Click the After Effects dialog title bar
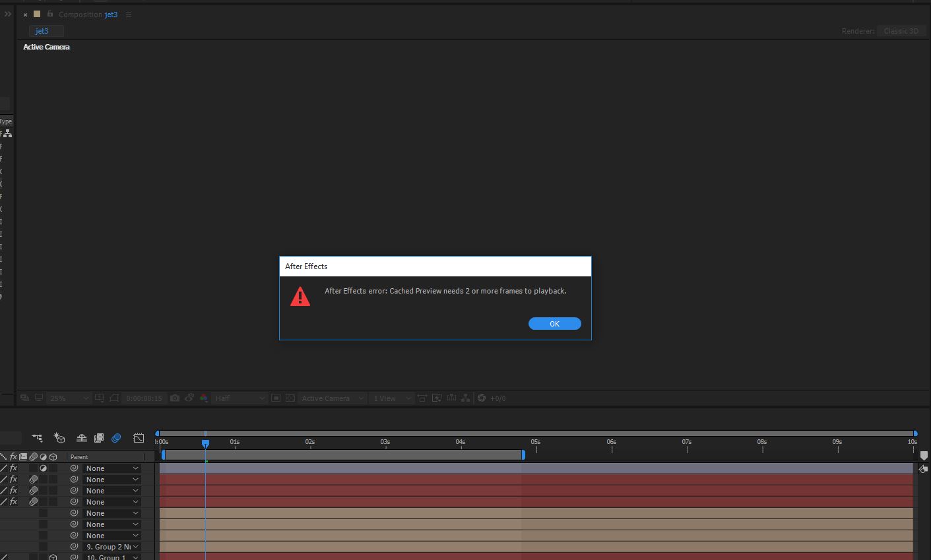 tap(435, 266)
